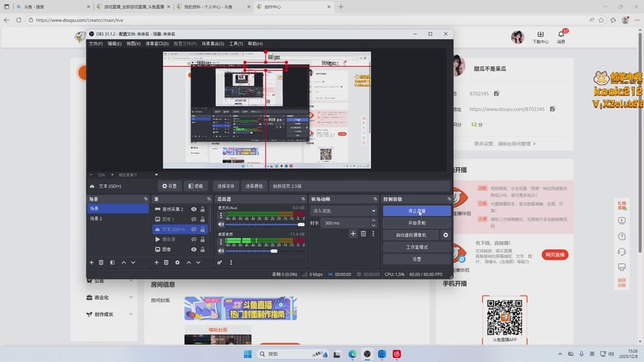The image size is (644, 362).
Task: Toggle lock on Text (GDI+) source
Action: 203,229
